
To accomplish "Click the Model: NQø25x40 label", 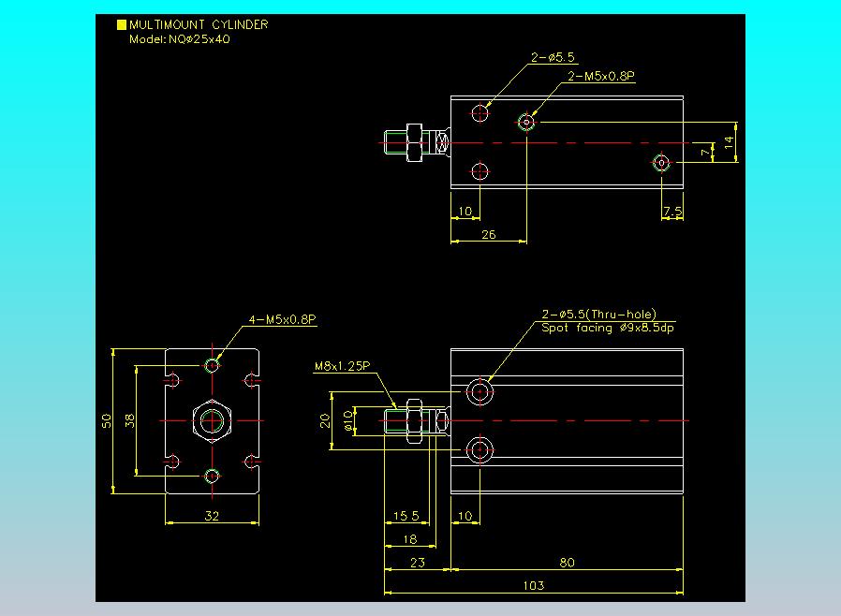I will (x=180, y=39).
